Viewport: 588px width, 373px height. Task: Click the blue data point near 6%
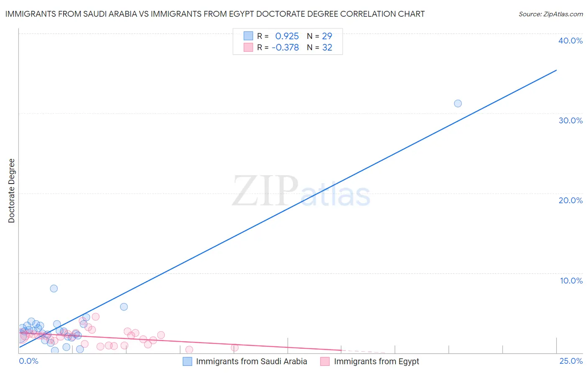[124, 307]
